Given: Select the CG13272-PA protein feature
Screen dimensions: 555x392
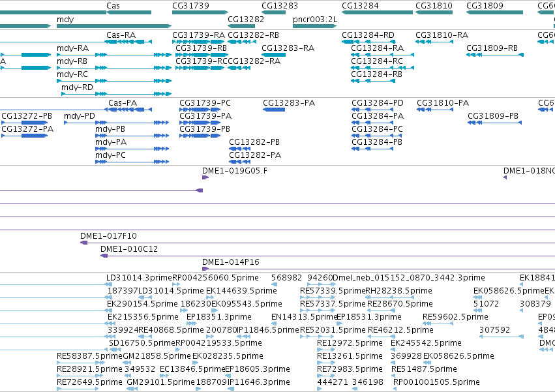Looking at the screenshot, I should tap(24, 136).
